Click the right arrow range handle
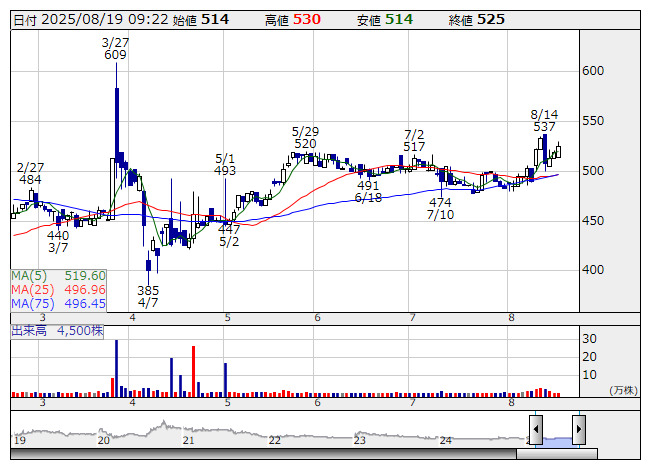653x470 pixels. click(x=579, y=429)
